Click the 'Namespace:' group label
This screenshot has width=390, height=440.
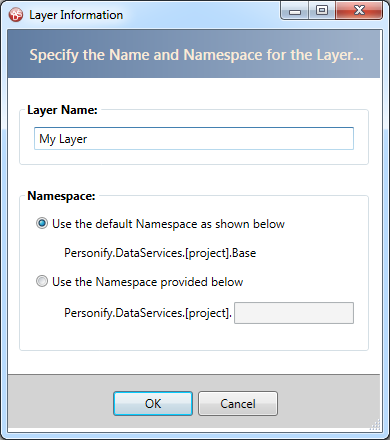61,196
